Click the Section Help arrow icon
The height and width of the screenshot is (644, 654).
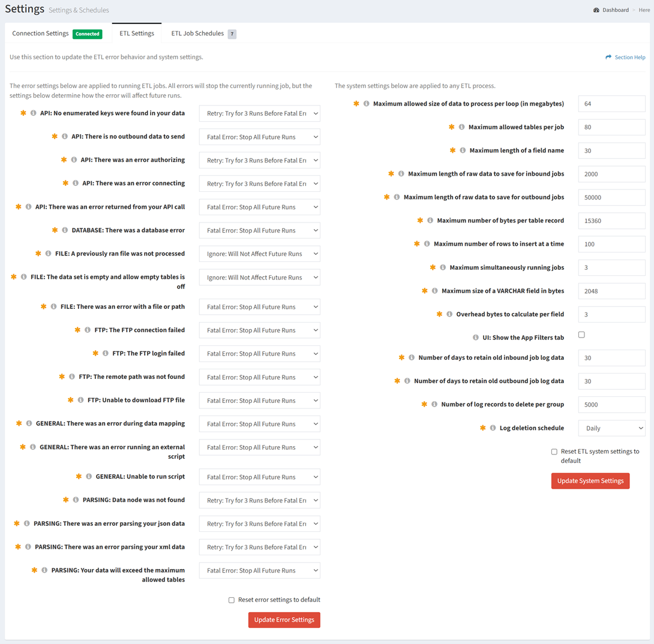click(608, 58)
